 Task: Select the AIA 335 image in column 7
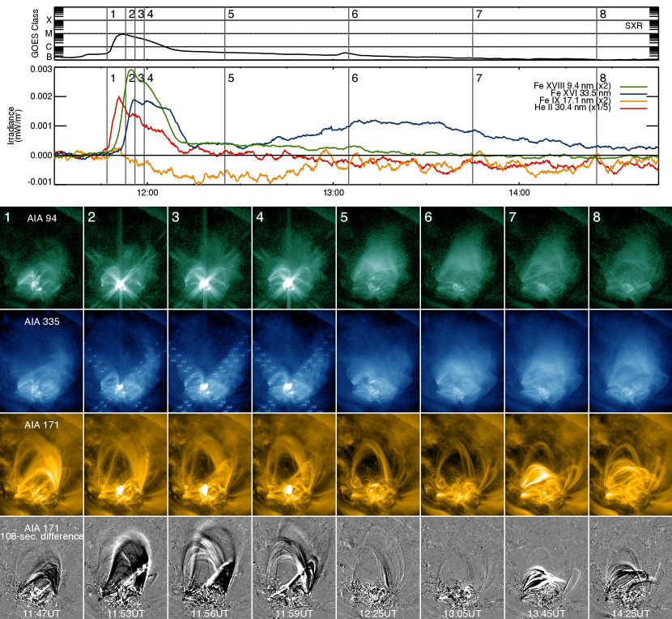pos(547,361)
